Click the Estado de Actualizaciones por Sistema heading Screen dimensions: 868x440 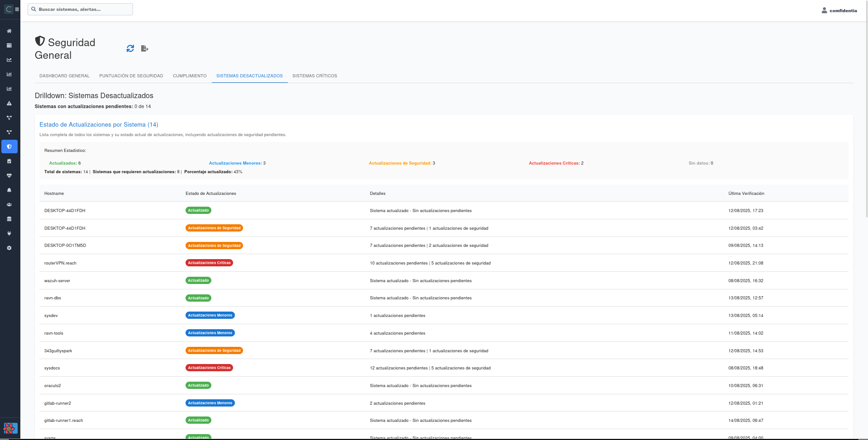(x=99, y=125)
